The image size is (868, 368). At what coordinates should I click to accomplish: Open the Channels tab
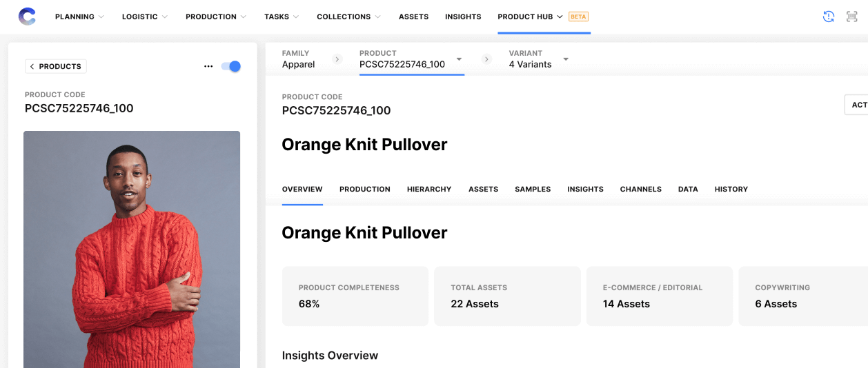point(640,189)
